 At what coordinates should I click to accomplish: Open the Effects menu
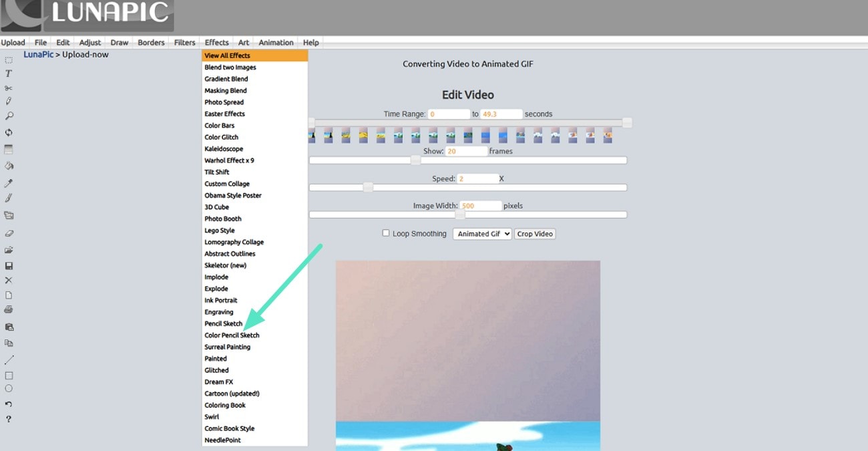click(x=217, y=42)
